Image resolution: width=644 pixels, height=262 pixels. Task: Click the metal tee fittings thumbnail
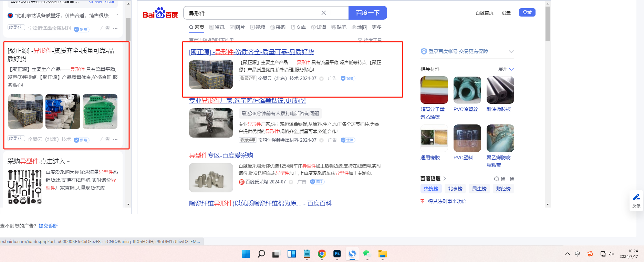click(211, 178)
